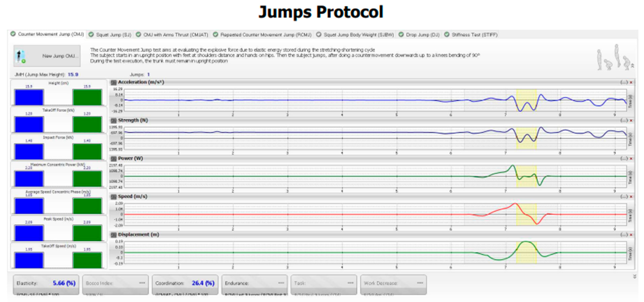This screenshot has width=644, height=302.
Task: Click the Power chart header icon
Action: [x=114, y=158]
